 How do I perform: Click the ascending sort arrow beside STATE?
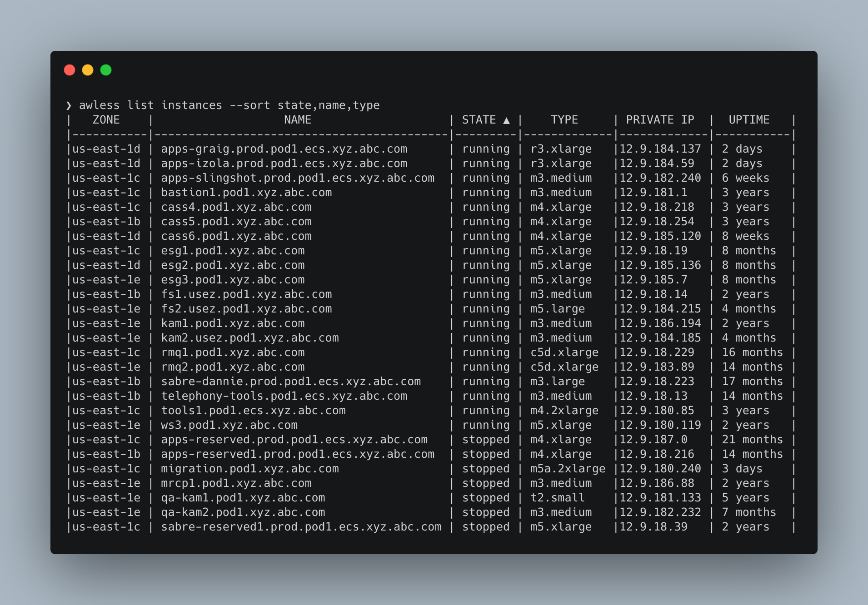pos(506,120)
